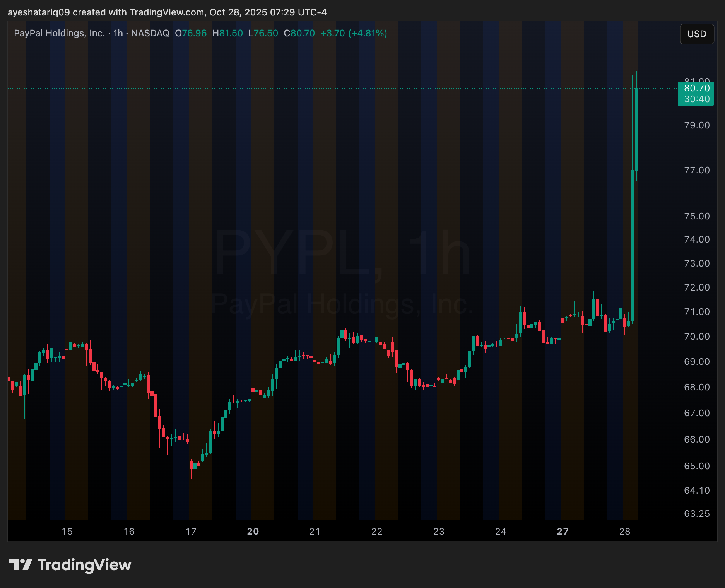
Task: Click the 69.00 price axis label
Action: point(697,362)
